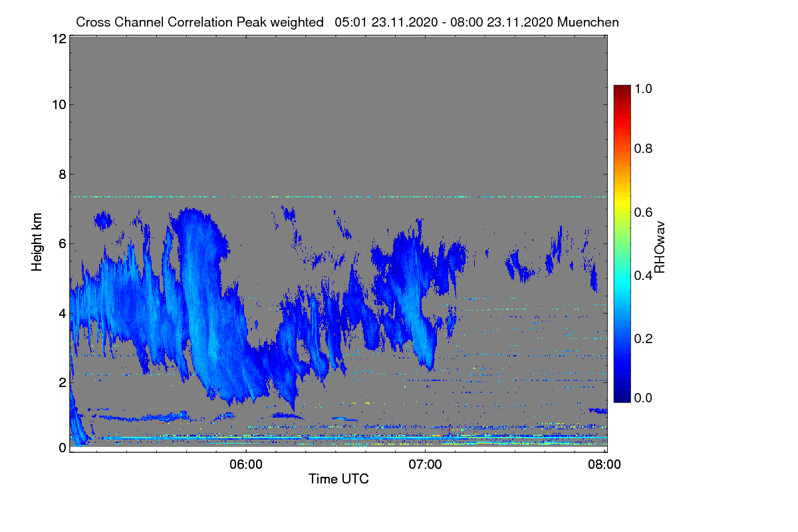
Task: Click the height tick label '12'
Action: (x=58, y=39)
